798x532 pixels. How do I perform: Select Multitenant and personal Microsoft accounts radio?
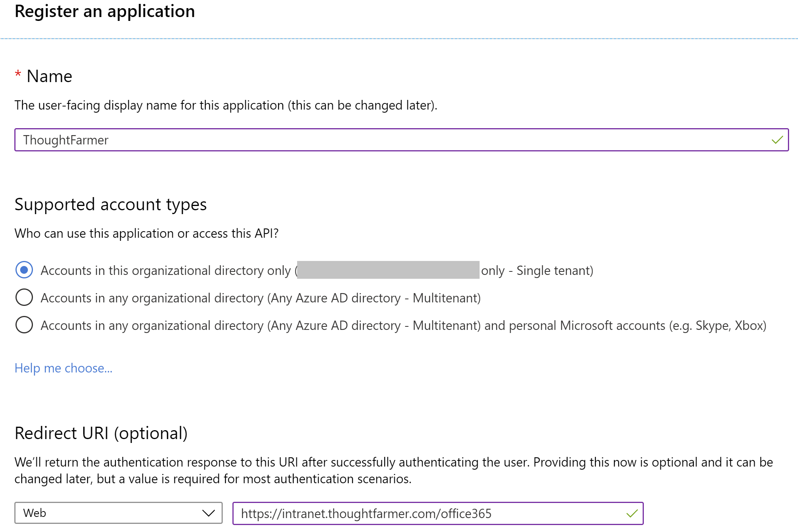coord(24,325)
